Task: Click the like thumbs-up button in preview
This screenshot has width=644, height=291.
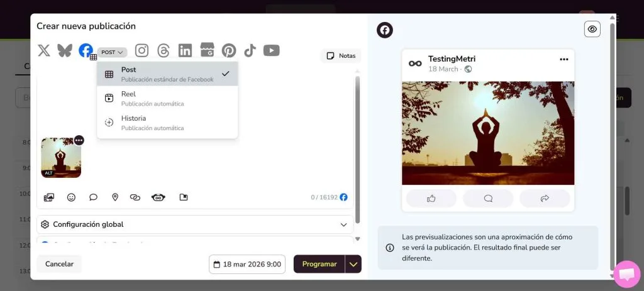Action: (x=431, y=199)
